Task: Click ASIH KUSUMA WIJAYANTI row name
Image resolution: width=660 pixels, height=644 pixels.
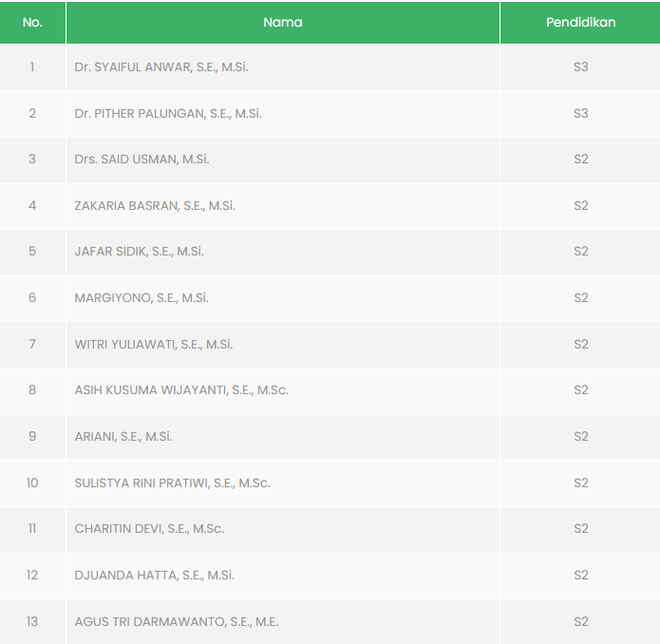Action: click(x=181, y=389)
